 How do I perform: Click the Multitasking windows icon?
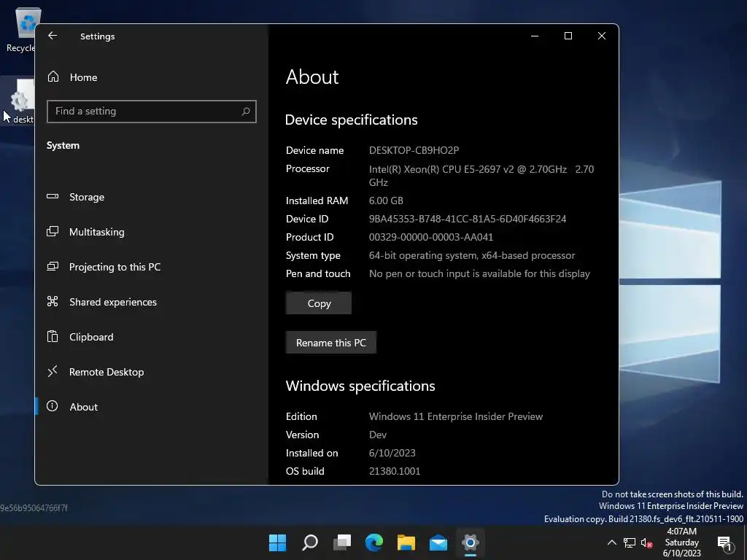(x=53, y=231)
